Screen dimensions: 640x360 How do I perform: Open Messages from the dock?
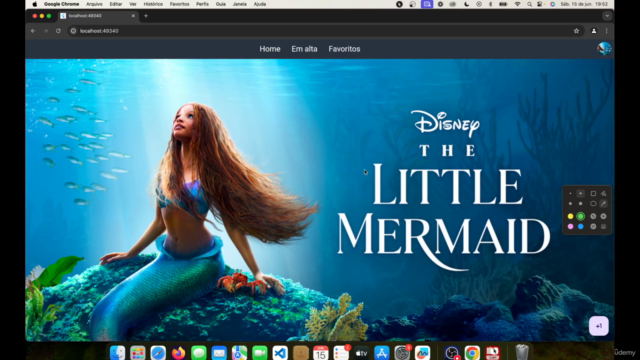[199, 353]
